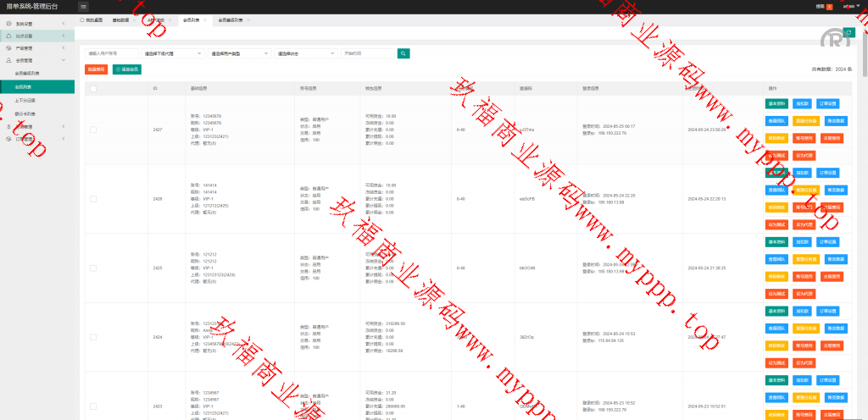Open 上下分记录 in the sidebar
The height and width of the screenshot is (420, 868).
pos(26,99)
